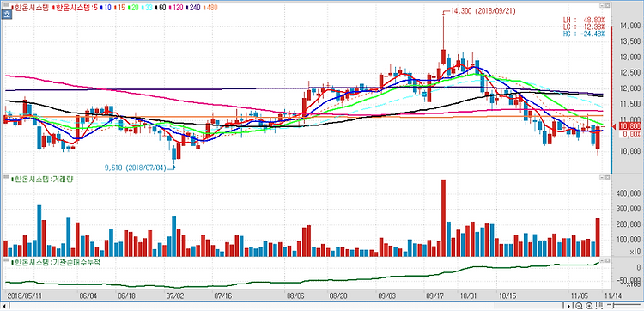Close the 거래량 volume panel
The image size is (644, 311).
coord(607,177)
